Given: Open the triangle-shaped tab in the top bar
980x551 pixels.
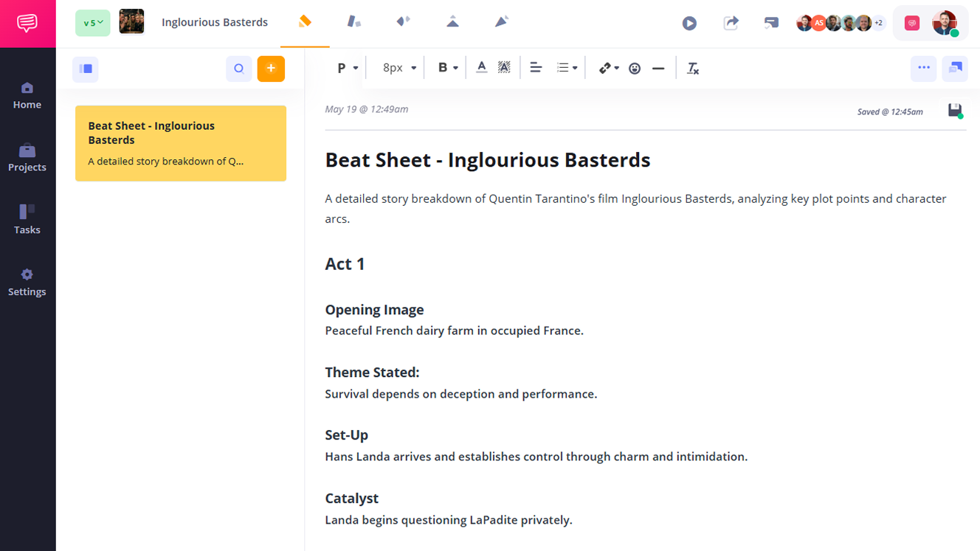Looking at the screenshot, I should coord(452,22).
